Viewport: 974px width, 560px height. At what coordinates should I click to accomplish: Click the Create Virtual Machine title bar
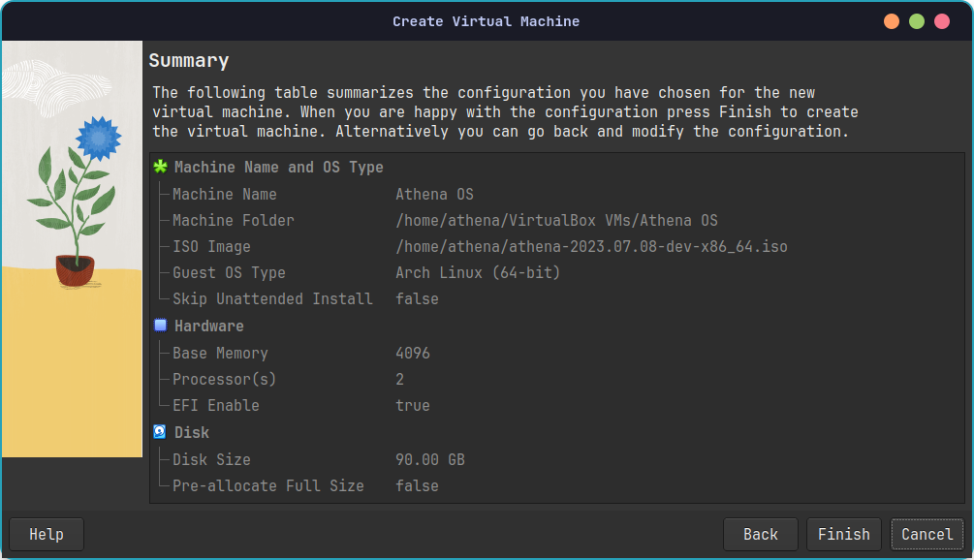coord(487,20)
